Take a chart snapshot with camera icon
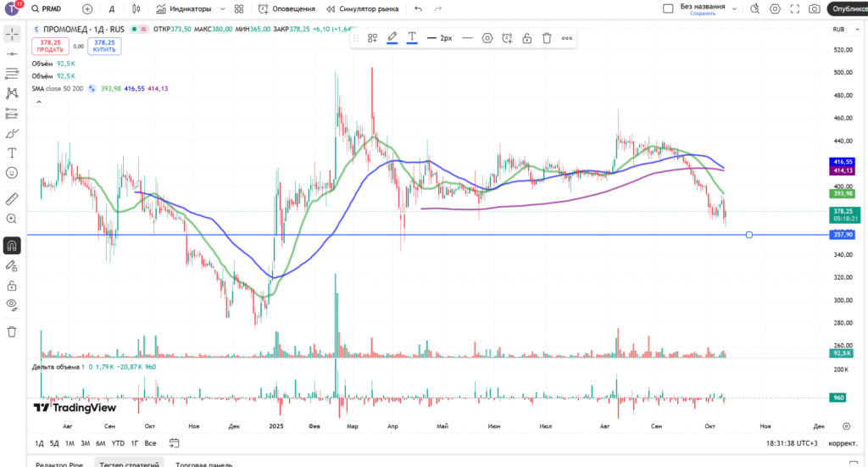Image resolution: width=868 pixels, height=467 pixels. (815, 8)
